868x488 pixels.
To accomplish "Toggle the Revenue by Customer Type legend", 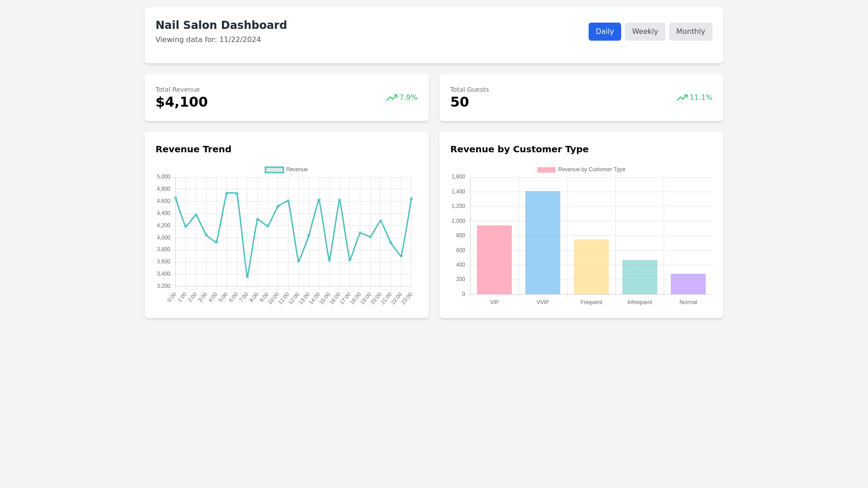I will (x=546, y=170).
